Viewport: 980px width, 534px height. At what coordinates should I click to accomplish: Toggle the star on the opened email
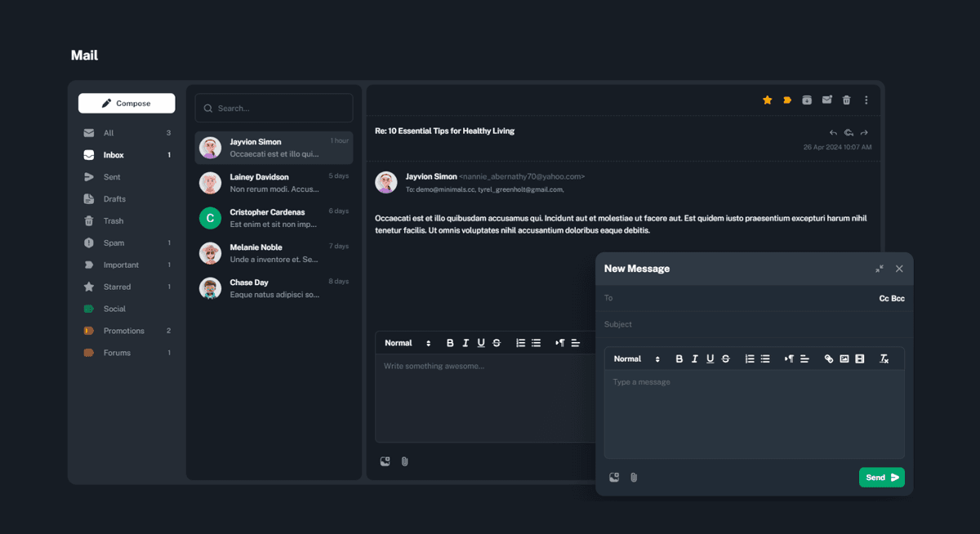[767, 100]
